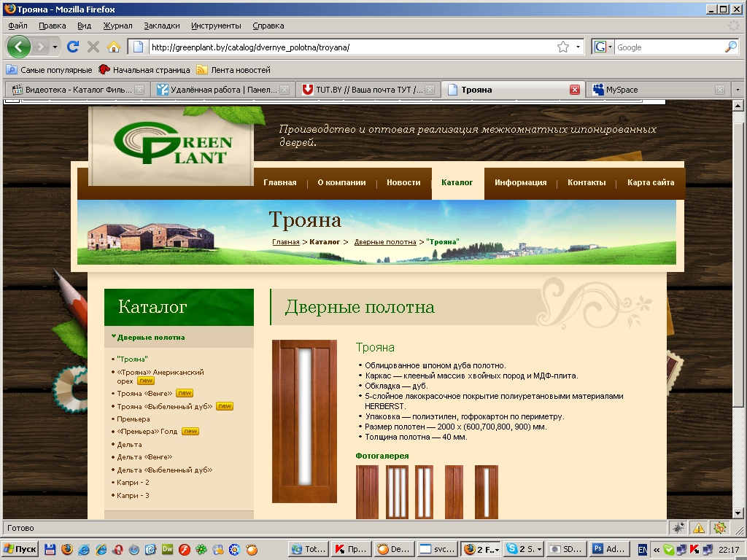Select «Премьера» Голд in catalog

[147, 432]
